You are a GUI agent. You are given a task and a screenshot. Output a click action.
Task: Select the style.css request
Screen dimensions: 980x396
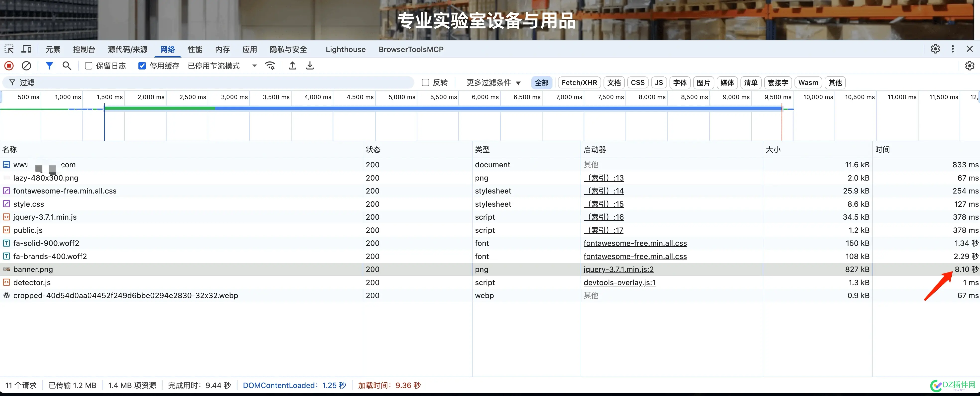[490, 204]
